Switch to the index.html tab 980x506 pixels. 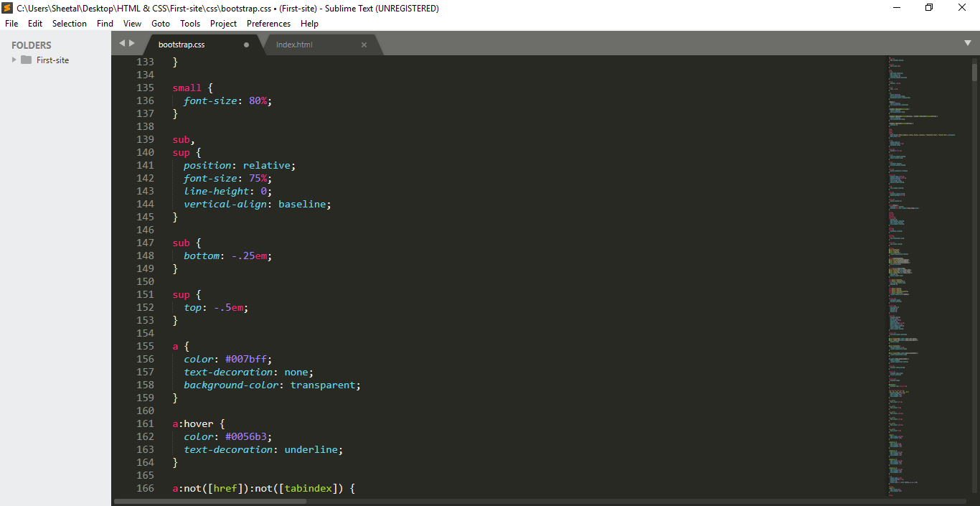coord(294,44)
